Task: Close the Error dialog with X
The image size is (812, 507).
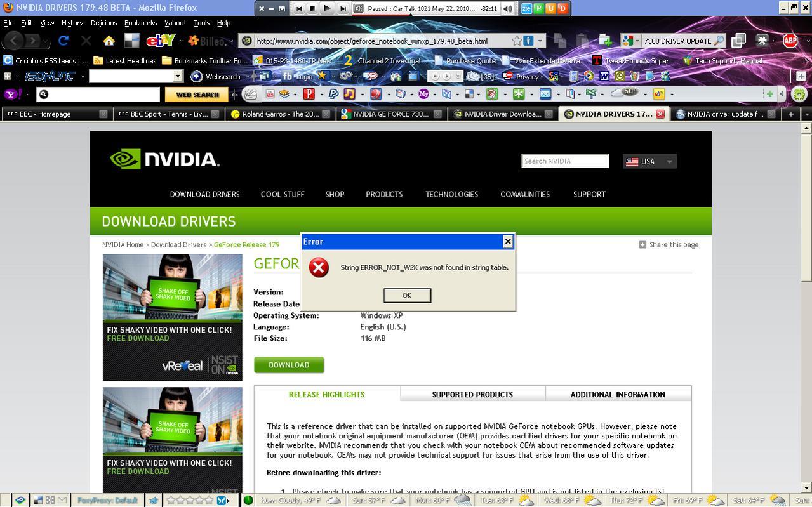Action: tap(507, 241)
